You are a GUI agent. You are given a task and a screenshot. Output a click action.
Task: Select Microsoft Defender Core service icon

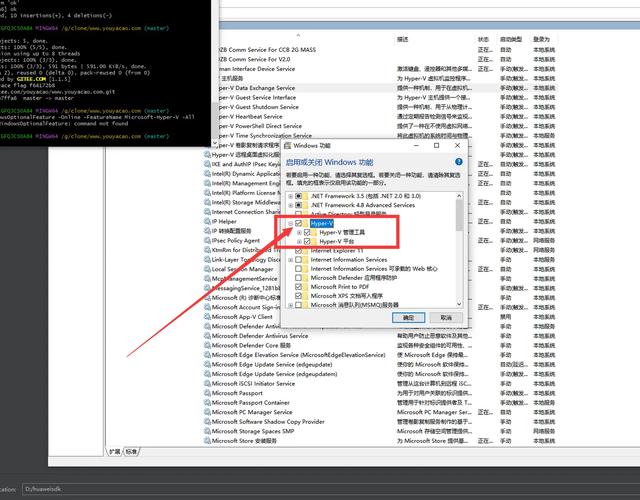click(x=207, y=345)
